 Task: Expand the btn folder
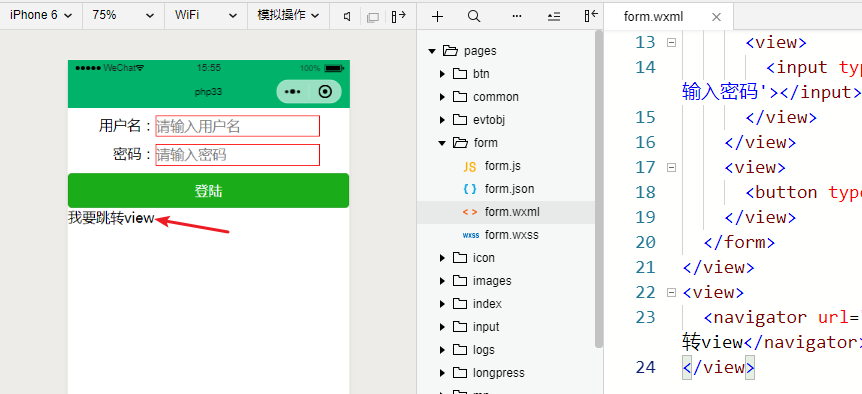click(x=443, y=74)
